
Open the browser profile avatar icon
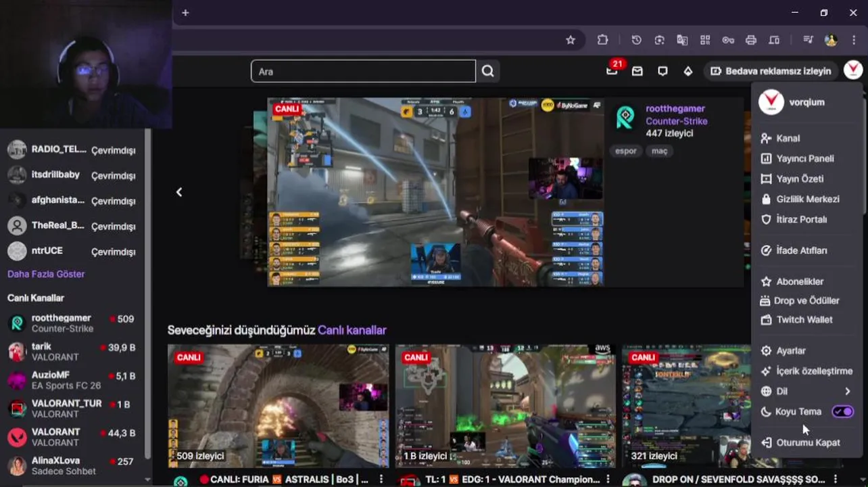(831, 40)
